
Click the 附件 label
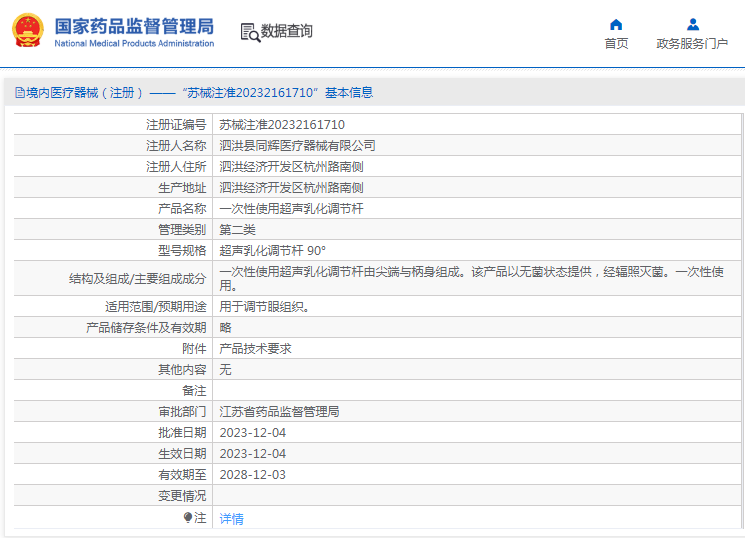194,348
